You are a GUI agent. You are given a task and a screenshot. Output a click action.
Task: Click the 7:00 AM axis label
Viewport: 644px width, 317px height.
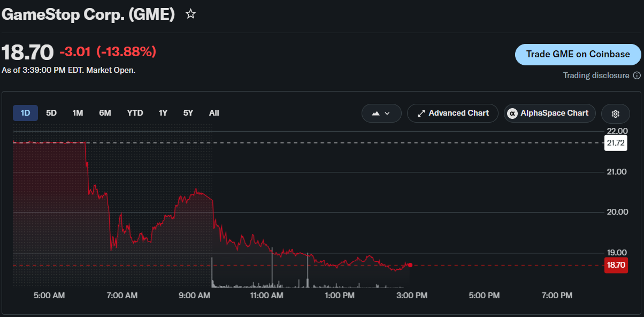(121, 296)
